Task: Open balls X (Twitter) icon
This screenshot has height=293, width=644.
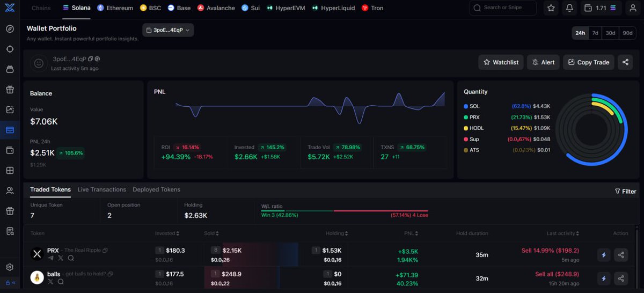Action: pyautogui.click(x=50, y=282)
